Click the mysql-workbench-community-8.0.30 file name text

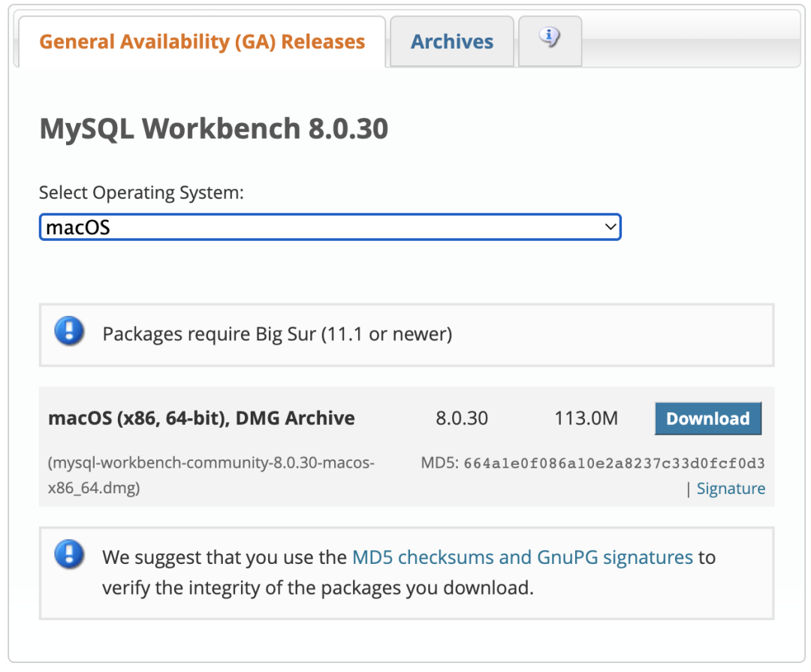pyautogui.click(x=213, y=463)
